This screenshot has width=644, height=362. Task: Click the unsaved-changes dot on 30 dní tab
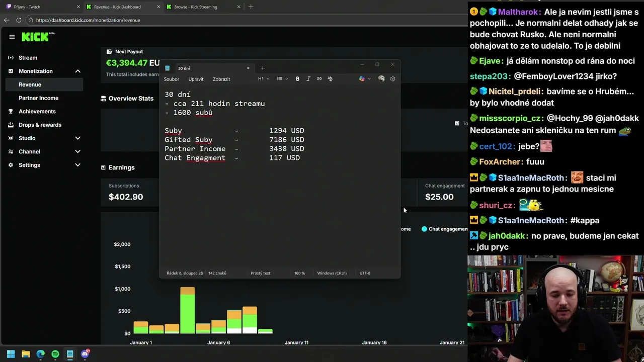click(248, 68)
